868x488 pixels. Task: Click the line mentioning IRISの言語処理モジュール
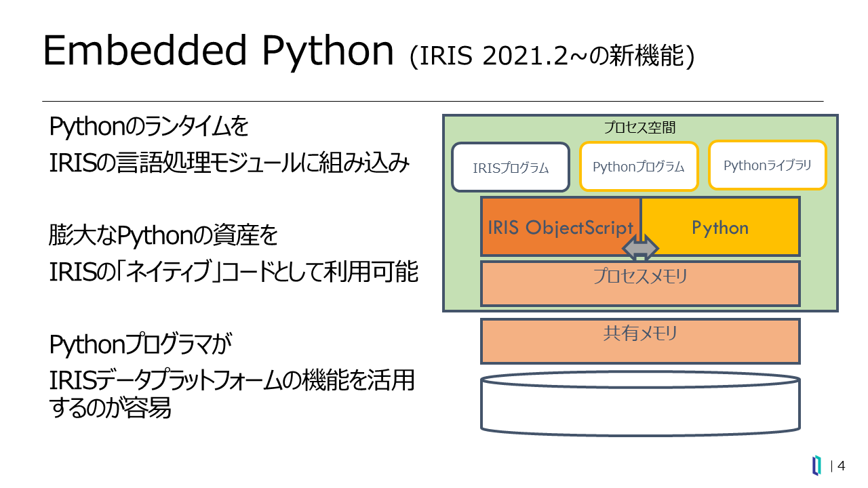click(229, 163)
